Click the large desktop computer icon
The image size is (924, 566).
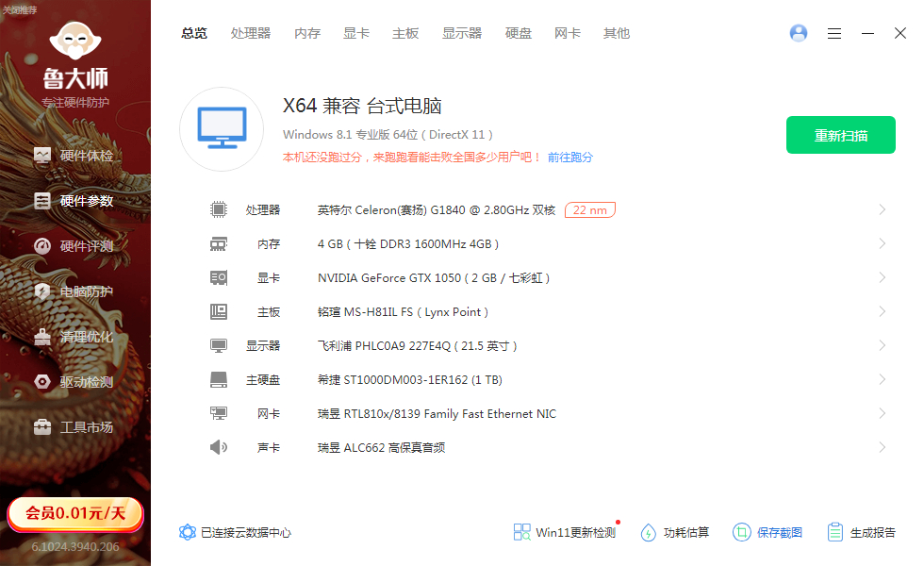(x=222, y=129)
